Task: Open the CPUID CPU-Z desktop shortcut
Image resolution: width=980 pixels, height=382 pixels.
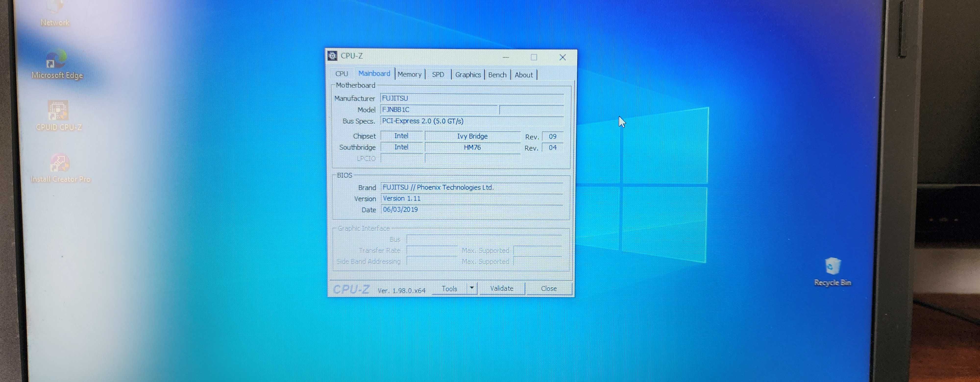Action: (59, 116)
